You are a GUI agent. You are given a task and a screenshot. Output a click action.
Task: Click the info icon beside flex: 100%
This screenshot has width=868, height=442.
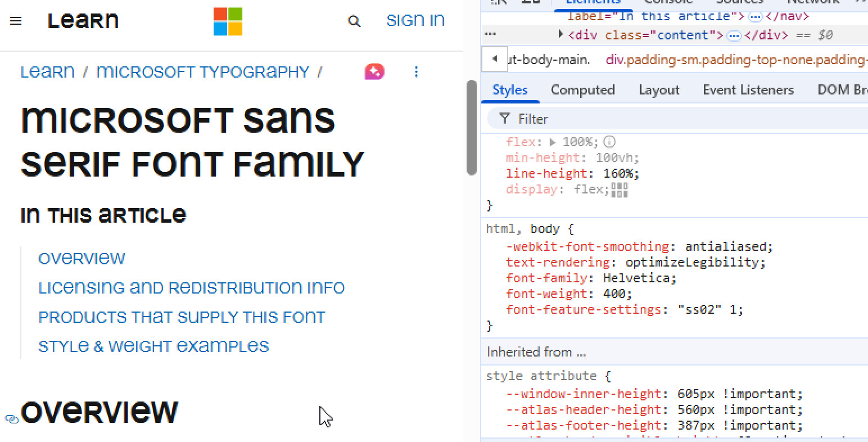(x=609, y=142)
